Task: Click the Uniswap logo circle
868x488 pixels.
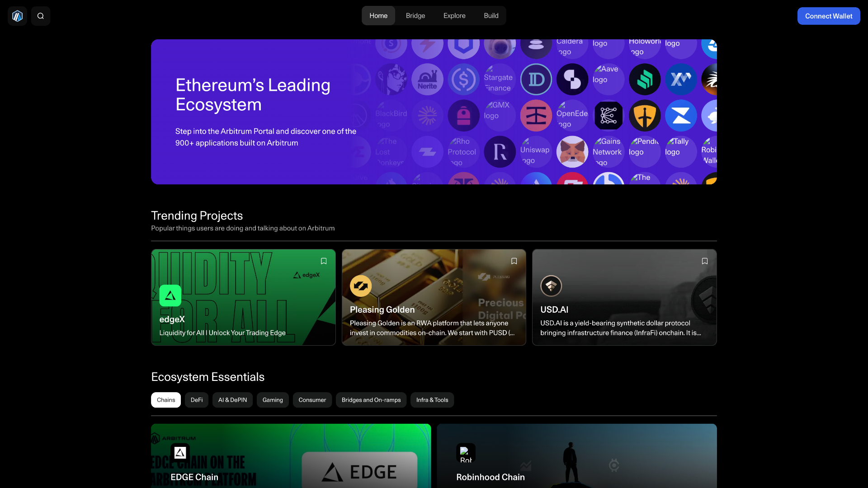Action: pos(536,152)
